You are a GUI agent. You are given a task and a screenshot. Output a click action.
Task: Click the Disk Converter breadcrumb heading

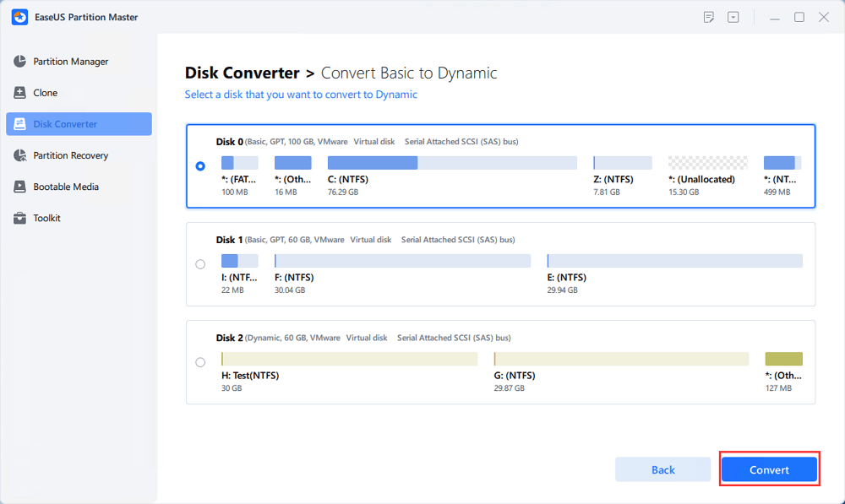coord(242,73)
